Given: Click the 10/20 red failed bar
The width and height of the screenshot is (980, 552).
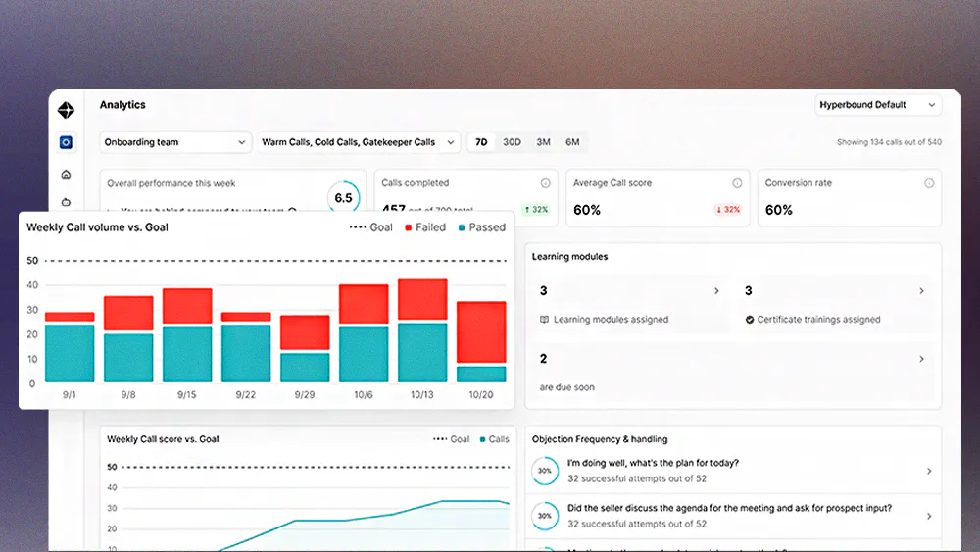Looking at the screenshot, I should (x=481, y=332).
